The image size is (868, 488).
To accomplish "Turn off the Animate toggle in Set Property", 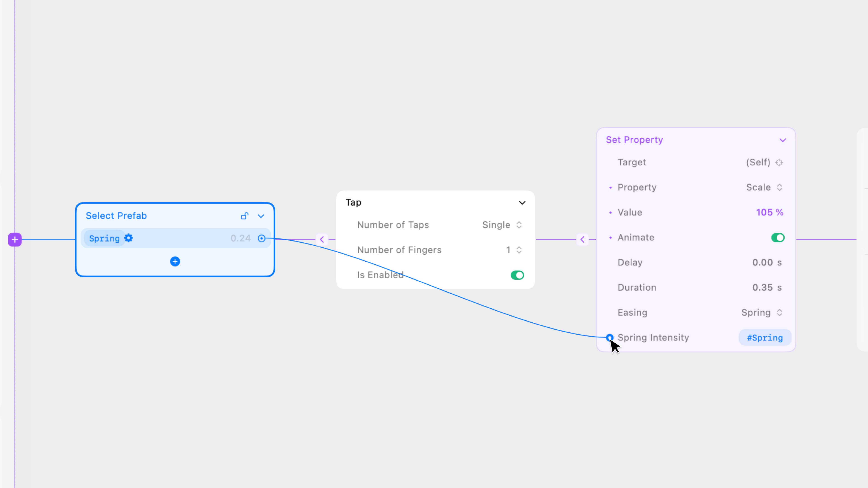I will click(x=778, y=237).
